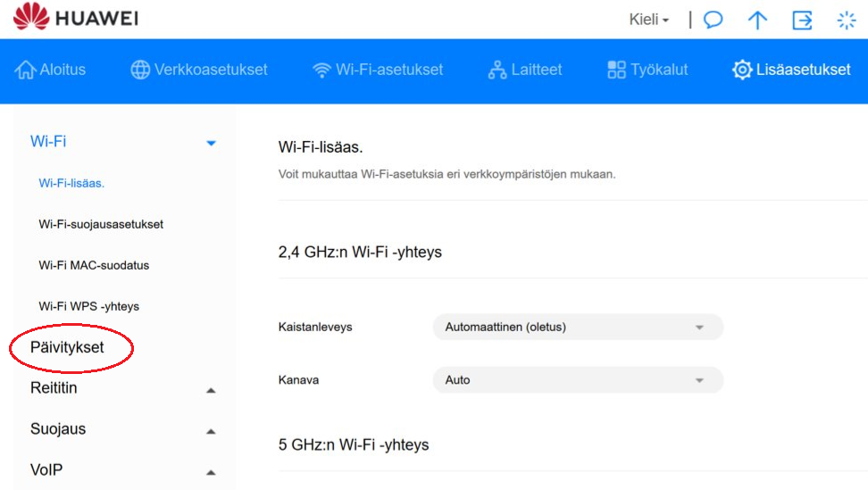
Task: Open Päivitykset in the sidebar
Action: [67, 347]
